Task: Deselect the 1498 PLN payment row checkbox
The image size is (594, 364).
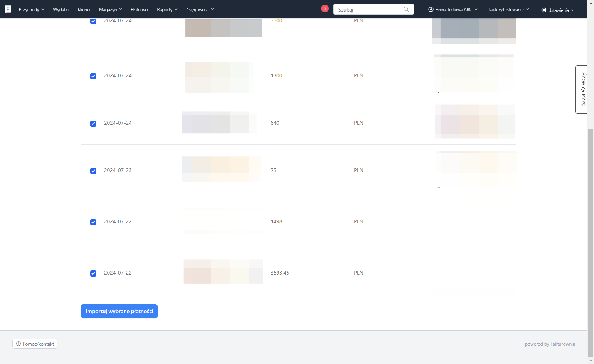Action: (x=93, y=222)
